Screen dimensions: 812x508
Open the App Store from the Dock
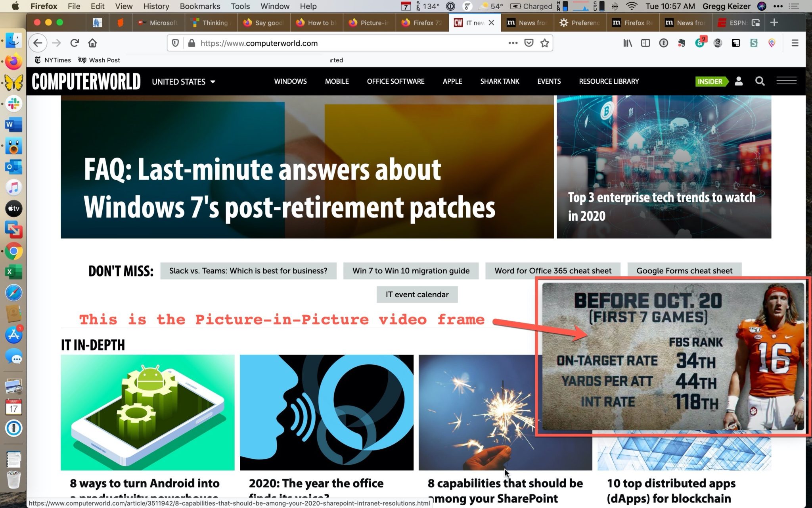[13, 335]
